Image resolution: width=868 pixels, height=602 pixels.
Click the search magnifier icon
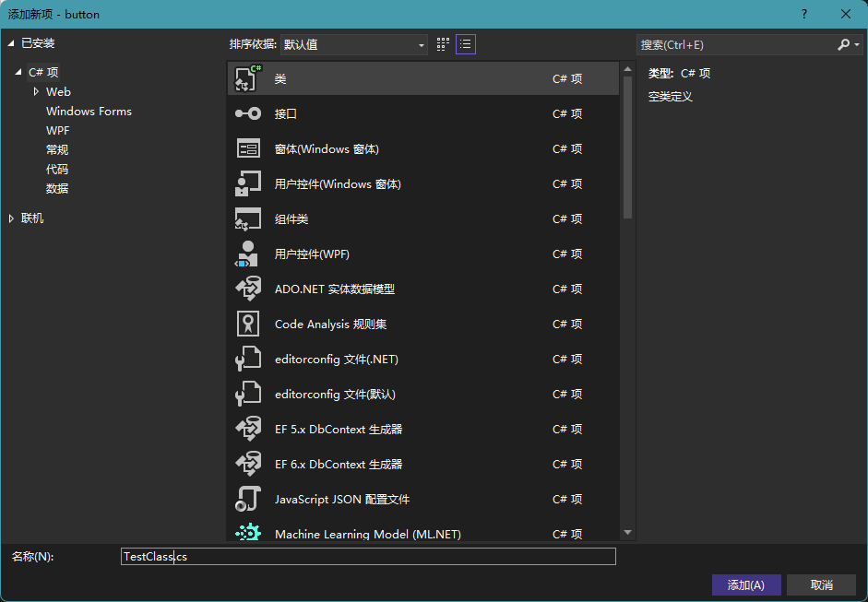point(843,44)
